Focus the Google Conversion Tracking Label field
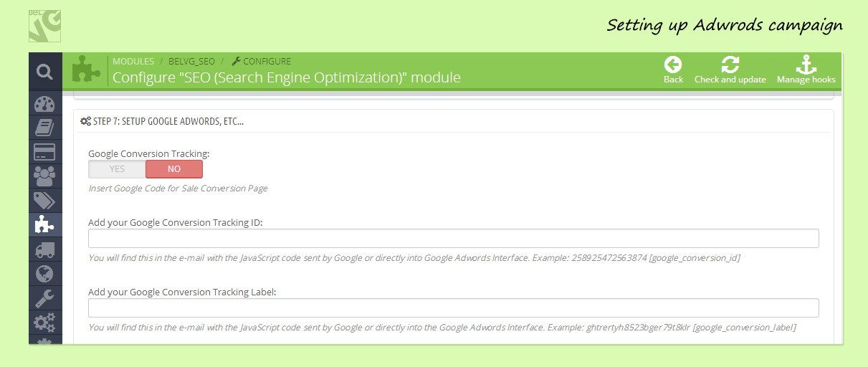Viewport: 868px width, 367px height. pyautogui.click(x=453, y=308)
